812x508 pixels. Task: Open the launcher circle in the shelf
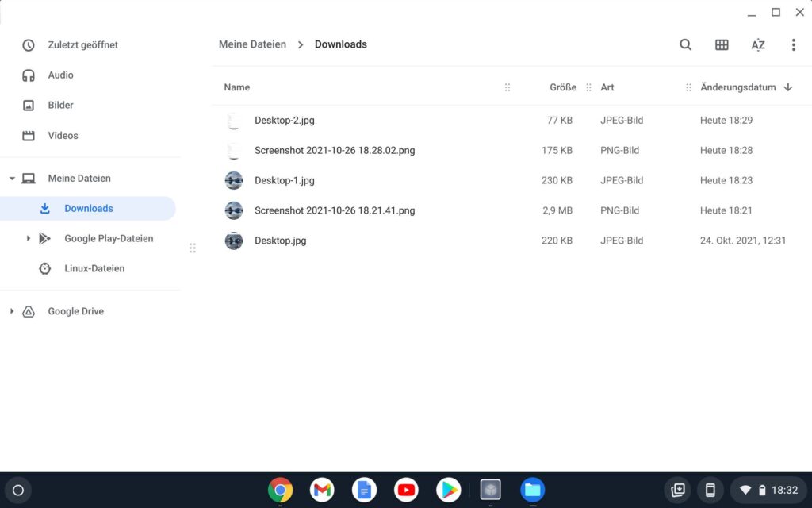click(18, 490)
